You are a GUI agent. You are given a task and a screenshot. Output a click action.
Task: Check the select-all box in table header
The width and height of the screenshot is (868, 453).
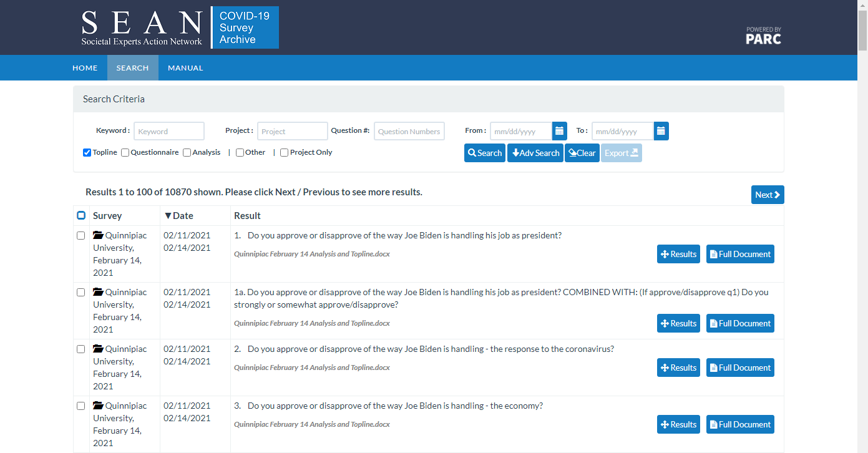[81, 215]
